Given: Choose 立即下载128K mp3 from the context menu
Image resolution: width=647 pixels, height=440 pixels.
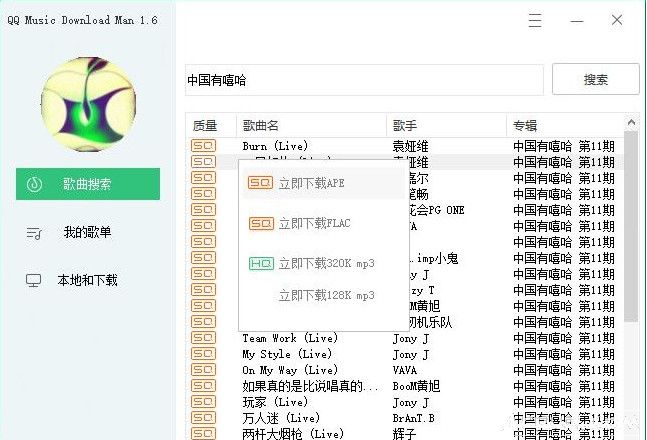Looking at the screenshot, I should (324, 295).
